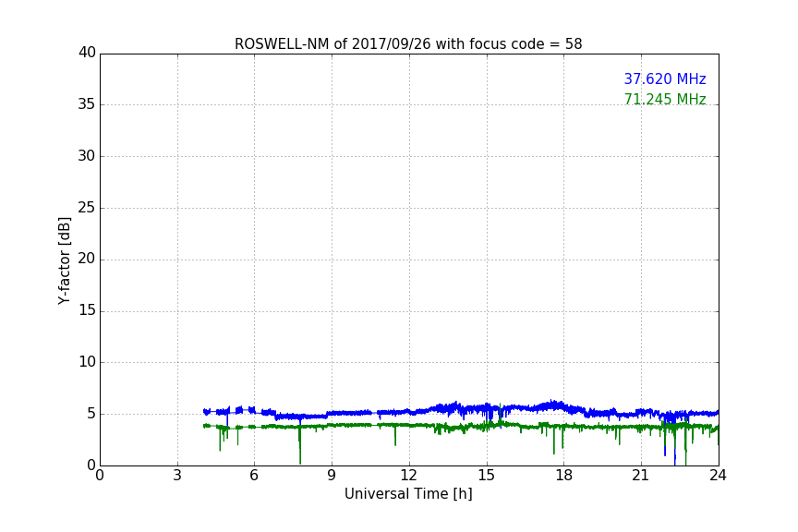Click the y-axis tick label '30'
This screenshot has width=798, height=532.
87,156
